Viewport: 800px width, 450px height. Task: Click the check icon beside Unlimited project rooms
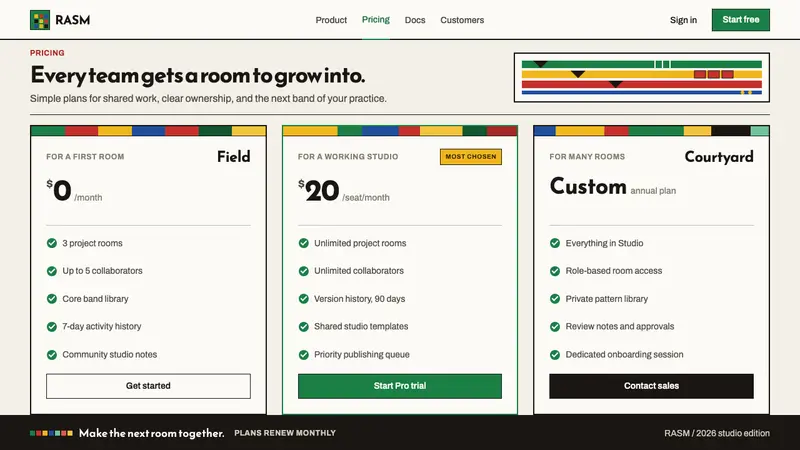304,243
